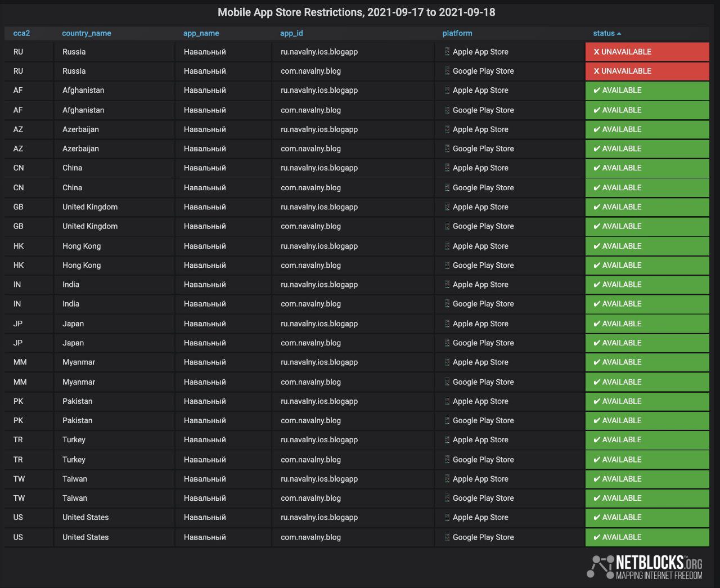Click Apple App Store text in the Azerbaijan row
The width and height of the screenshot is (720, 588).
pyautogui.click(x=480, y=129)
